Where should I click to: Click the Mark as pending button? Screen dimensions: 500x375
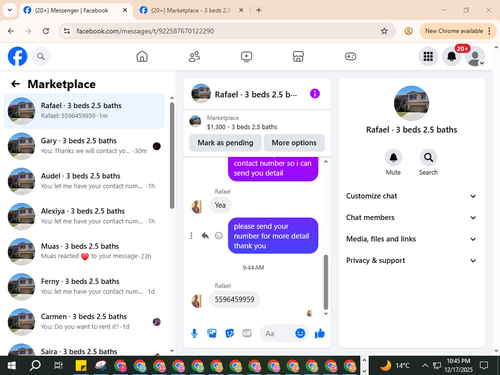pyautogui.click(x=225, y=143)
